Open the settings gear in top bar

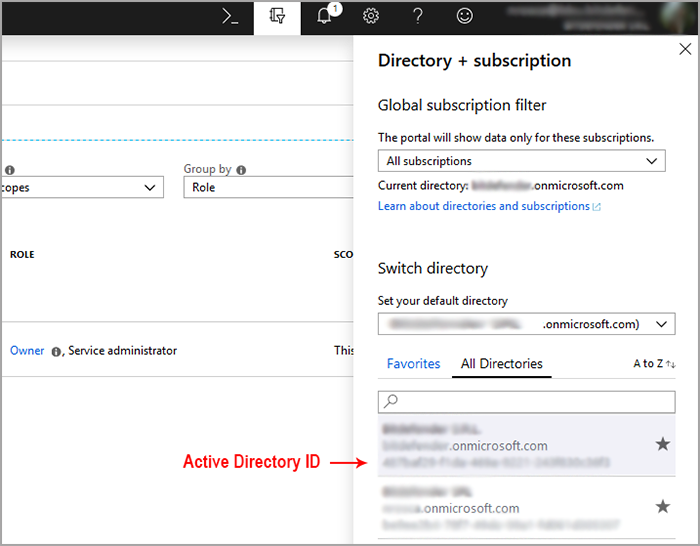pyautogui.click(x=371, y=17)
